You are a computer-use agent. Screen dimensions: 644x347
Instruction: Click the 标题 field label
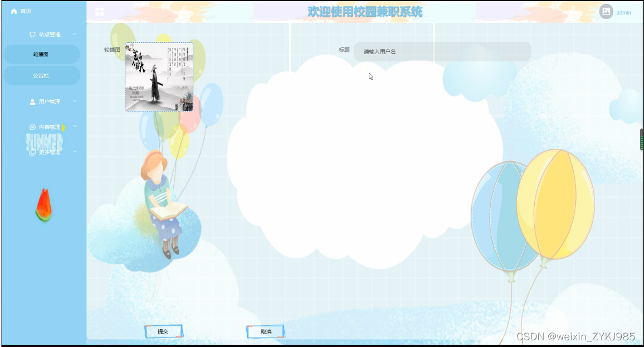tap(344, 50)
